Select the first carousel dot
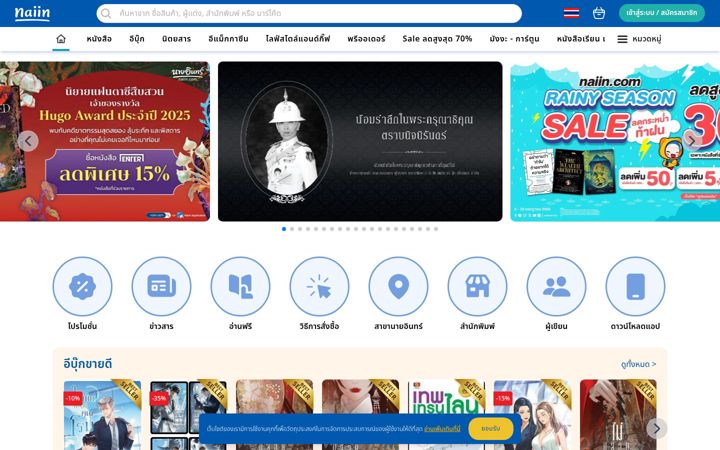The image size is (720, 450). [x=284, y=229]
